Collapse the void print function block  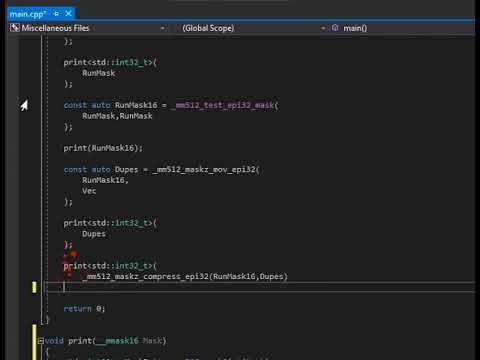tap(41, 341)
